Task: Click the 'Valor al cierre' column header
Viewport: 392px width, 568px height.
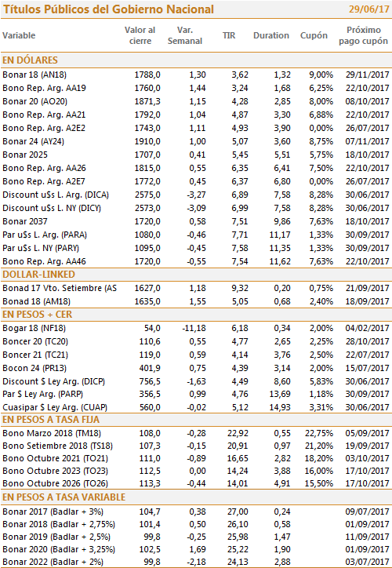Action: [140, 35]
